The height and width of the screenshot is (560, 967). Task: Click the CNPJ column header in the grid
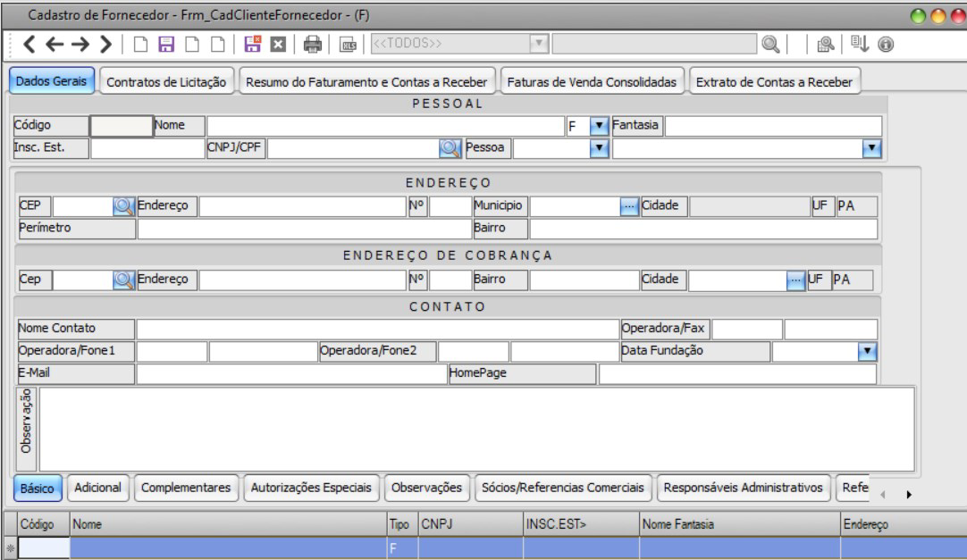tap(471, 524)
